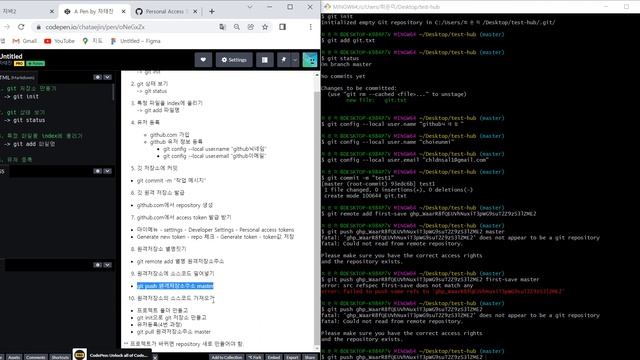The image size is (640, 360).
Task: Click 'github.com 가입' bullet in preview
Action: pos(169,135)
